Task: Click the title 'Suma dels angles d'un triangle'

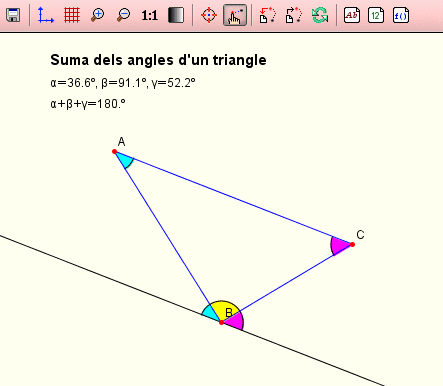Action: click(x=158, y=60)
